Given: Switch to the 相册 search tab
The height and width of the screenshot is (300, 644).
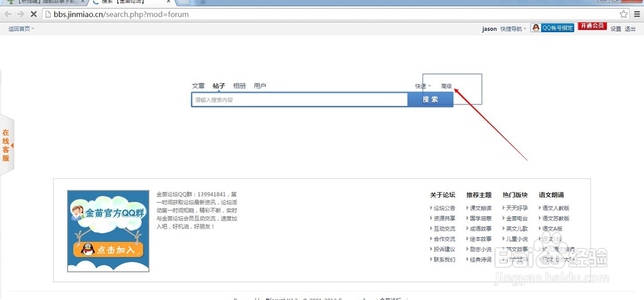Looking at the screenshot, I should click(240, 86).
